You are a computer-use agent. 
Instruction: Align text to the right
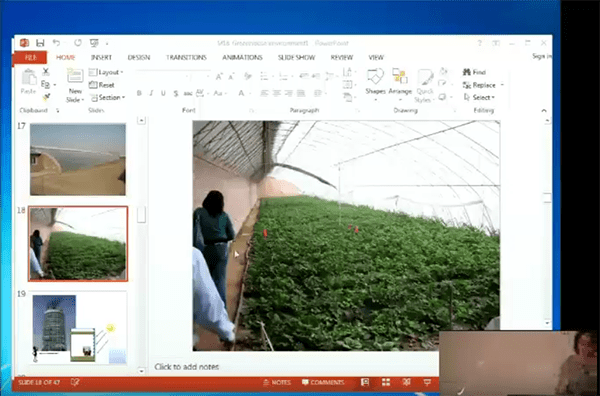289,93
